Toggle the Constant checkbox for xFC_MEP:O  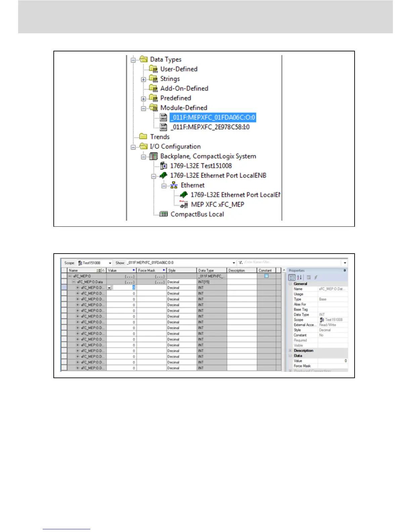click(266, 276)
